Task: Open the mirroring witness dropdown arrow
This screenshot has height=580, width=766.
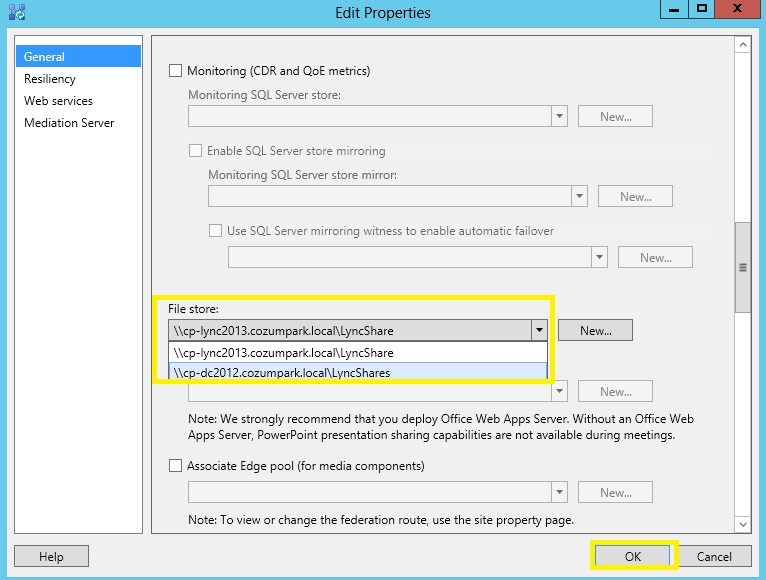Action: pyautogui.click(x=599, y=257)
